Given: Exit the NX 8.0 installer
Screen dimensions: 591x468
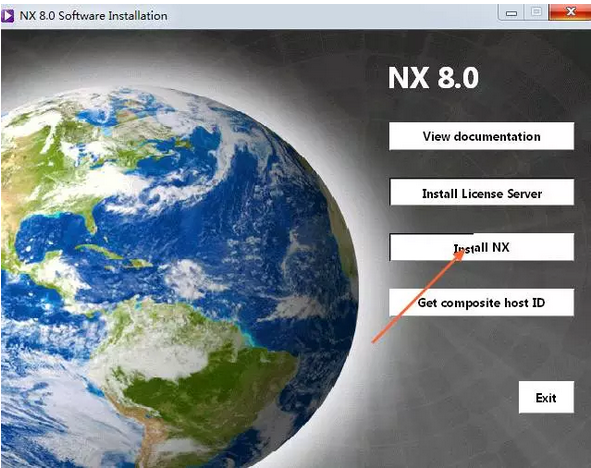Looking at the screenshot, I should click(546, 397).
